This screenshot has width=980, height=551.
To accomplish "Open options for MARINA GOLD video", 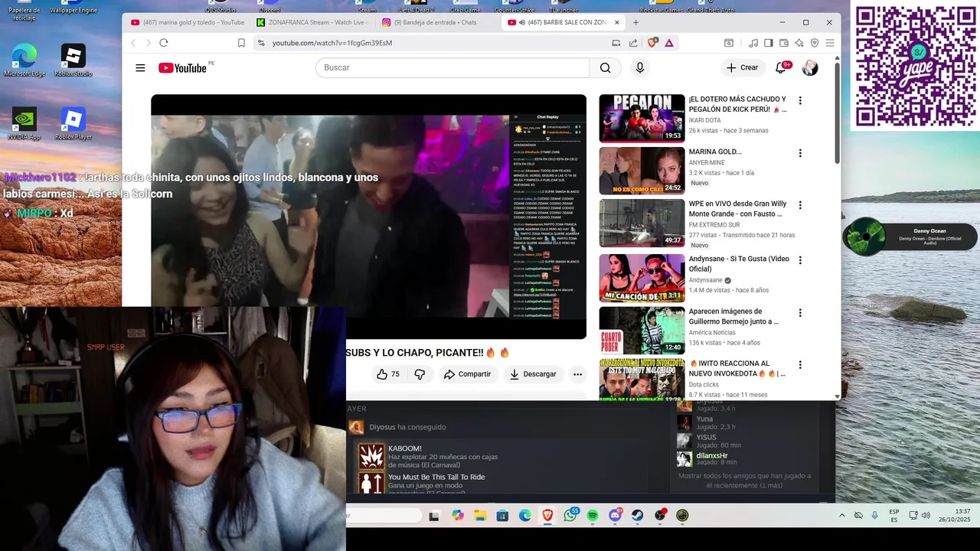I will click(800, 153).
